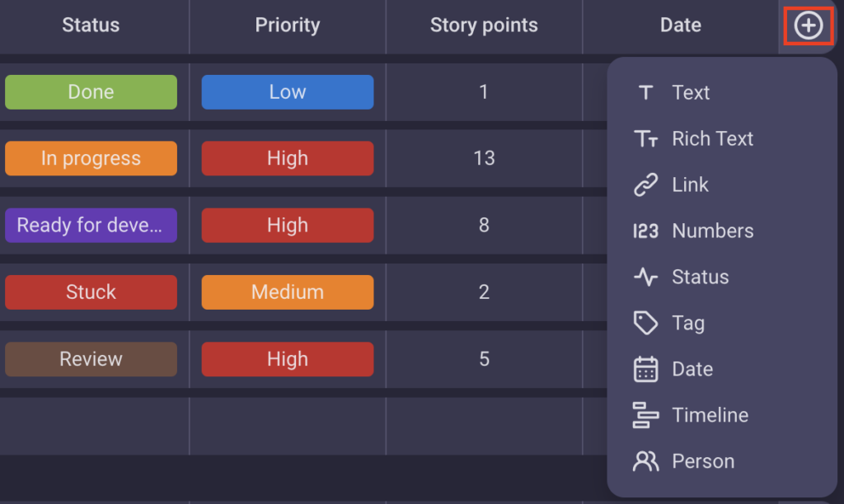
Task: Choose the Status pulse icon
Action: tap(645, 277)
